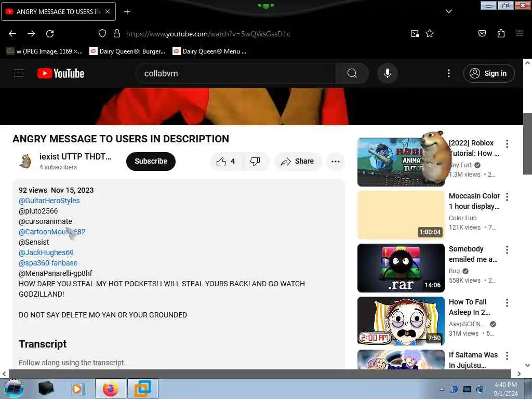
Task: Select the @pluto2566 text
Action: click(38, 211)
